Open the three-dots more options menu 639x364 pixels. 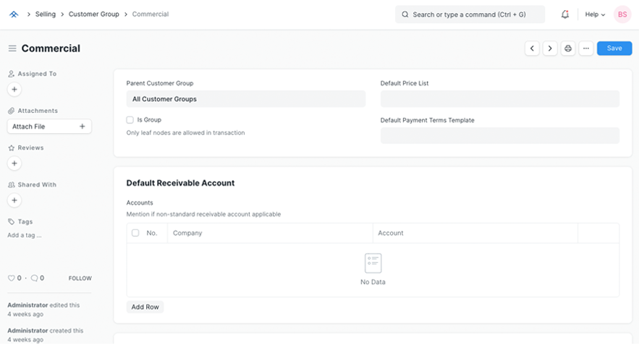pyautogui.click(x=586, y=48)
